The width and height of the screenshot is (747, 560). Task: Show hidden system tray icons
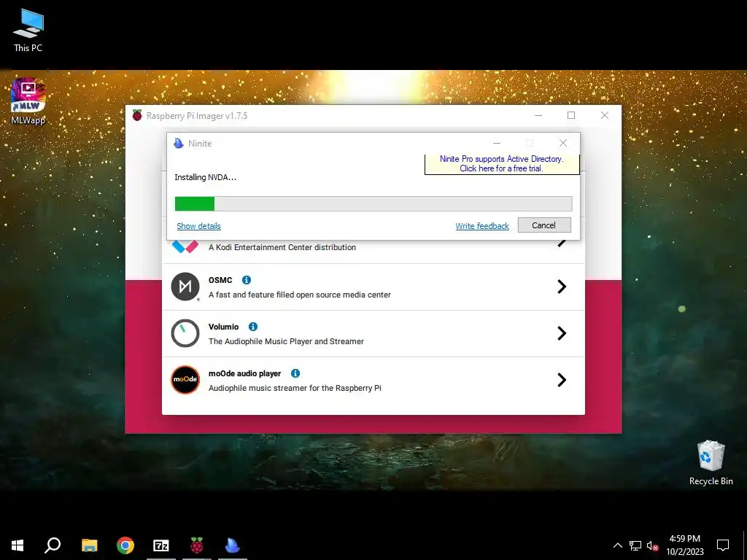[617, 545]
